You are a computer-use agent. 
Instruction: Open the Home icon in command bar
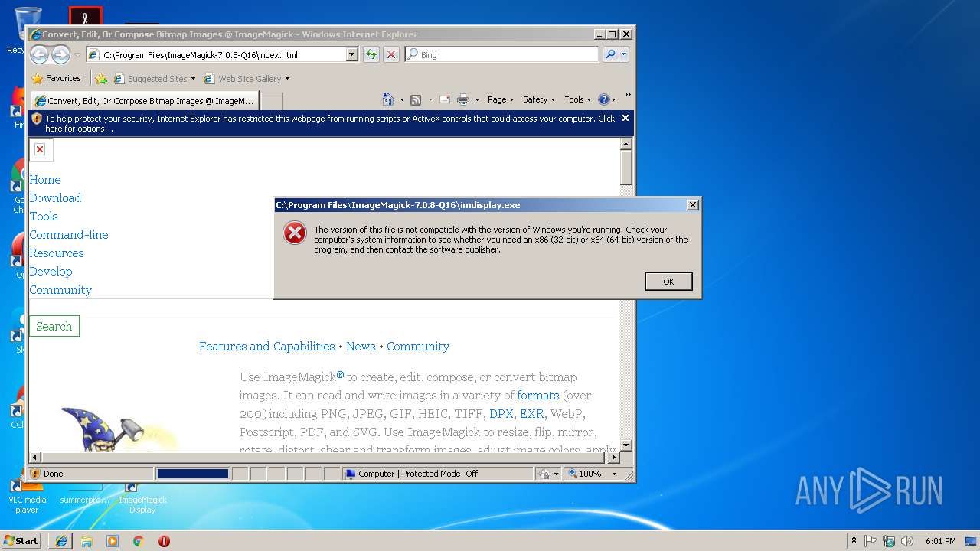point(388,99)
